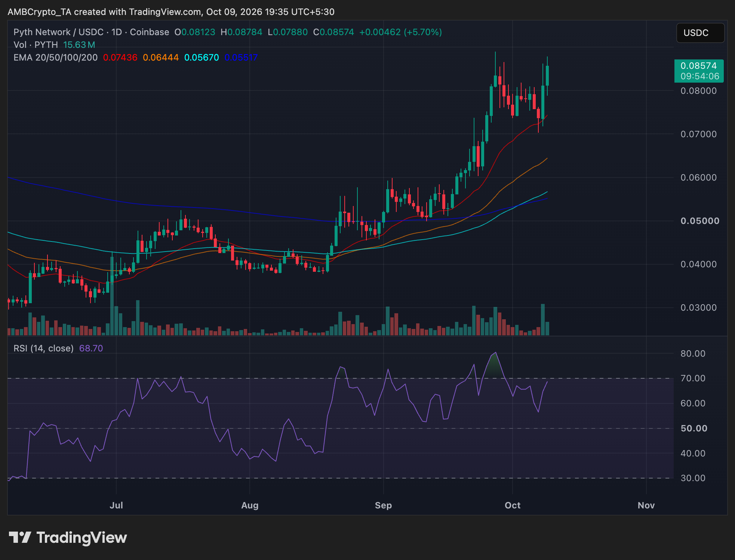The width and height of the screenshot is (735, 560).
Task: Click the 0.06000 price axis label
Action: 699,178
